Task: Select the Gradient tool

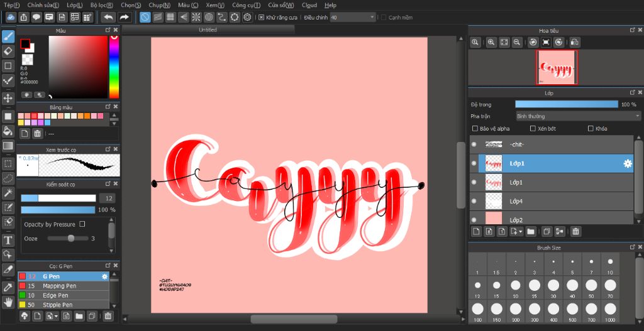Action: (8, 146)
